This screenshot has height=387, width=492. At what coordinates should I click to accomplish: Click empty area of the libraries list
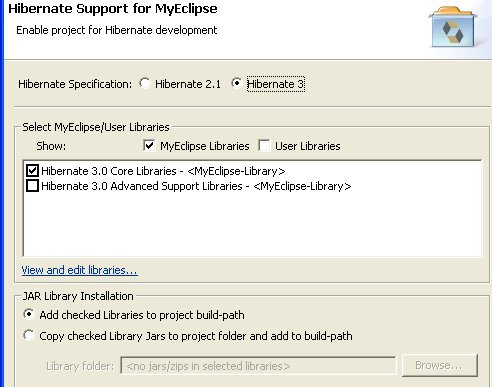tap(252, 225)
